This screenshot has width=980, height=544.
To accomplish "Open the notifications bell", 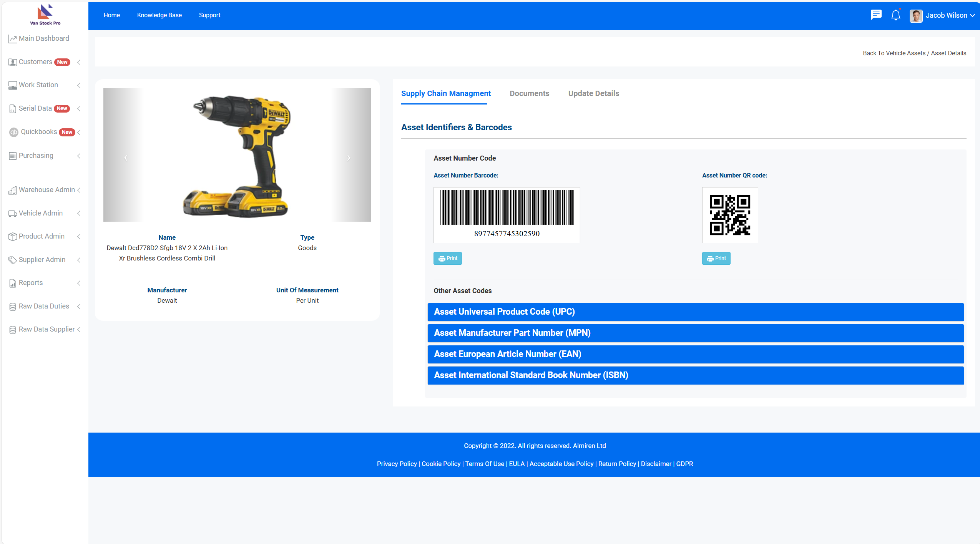I will coord(896,15).
